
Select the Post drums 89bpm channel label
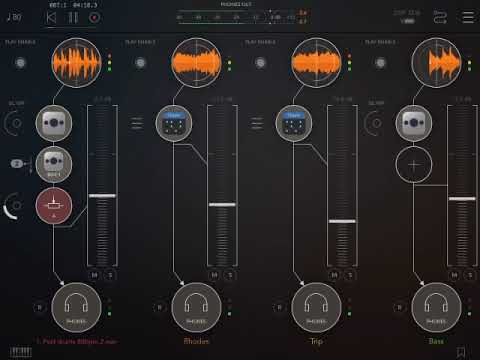[x=77, y=341]
